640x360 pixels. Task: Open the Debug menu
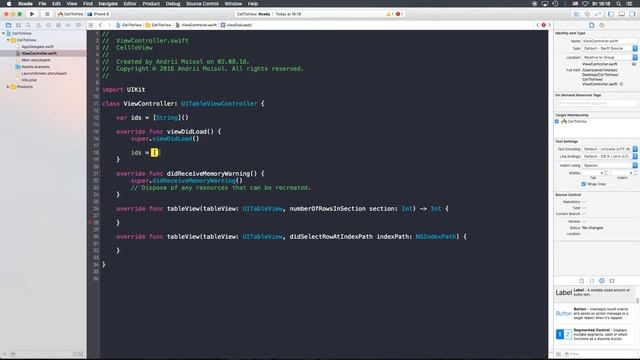click(x=173, y=4)
